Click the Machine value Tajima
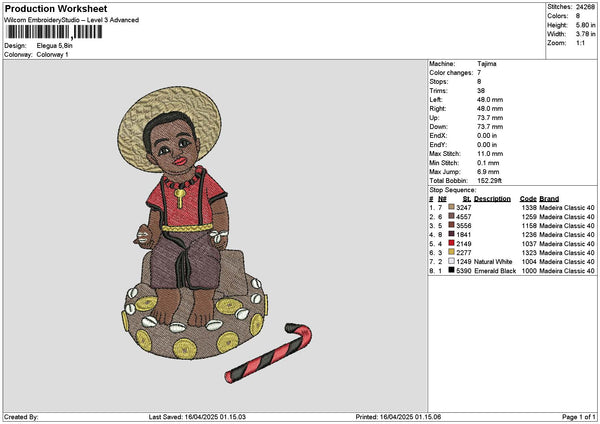This screenshot has width=600, height=424. coord(487,64)
